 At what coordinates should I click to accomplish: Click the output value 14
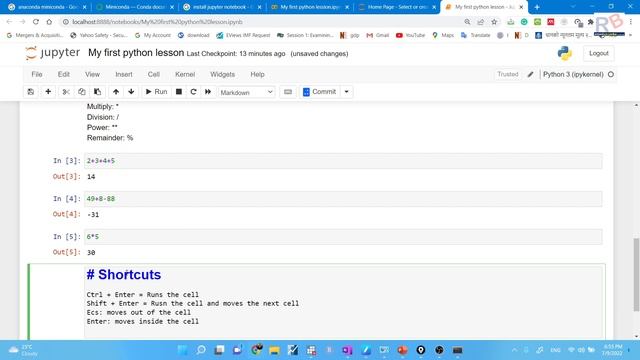click(91, 177)
